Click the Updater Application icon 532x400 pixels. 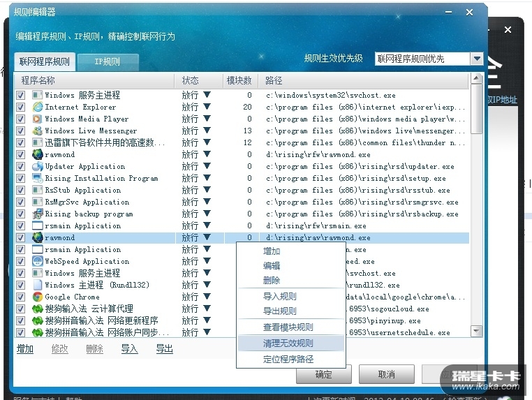[x=37, y=166]
